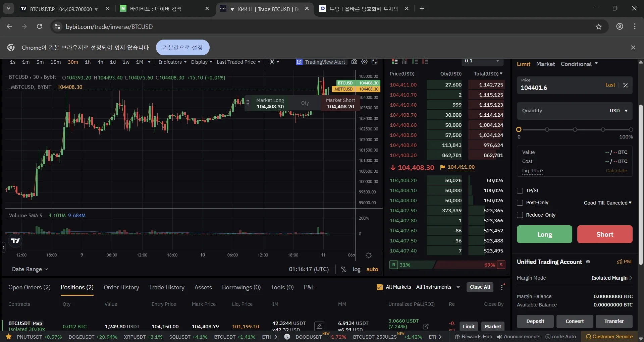Switch to the Order History tab

tap(121, 287)
